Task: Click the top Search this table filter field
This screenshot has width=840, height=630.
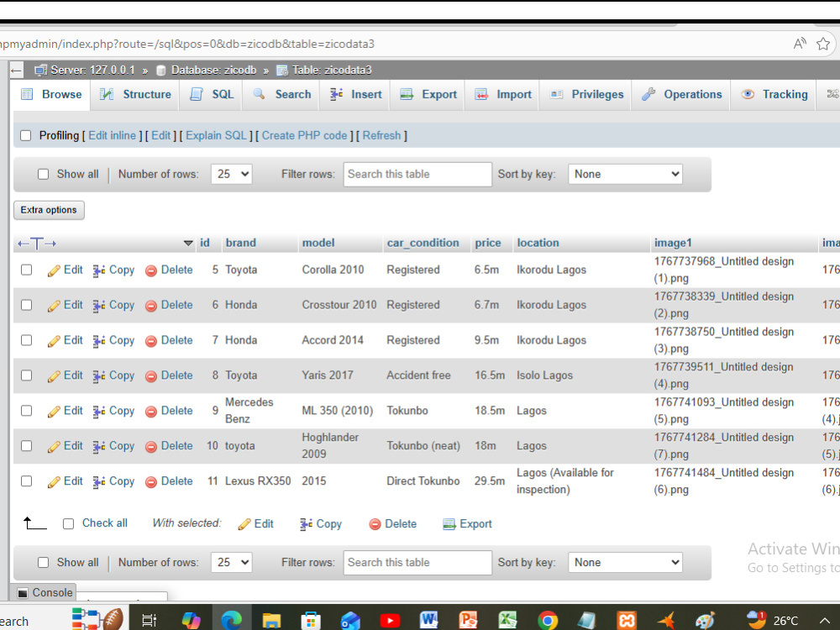Action: pyautogui.click(x=417, y=174)
